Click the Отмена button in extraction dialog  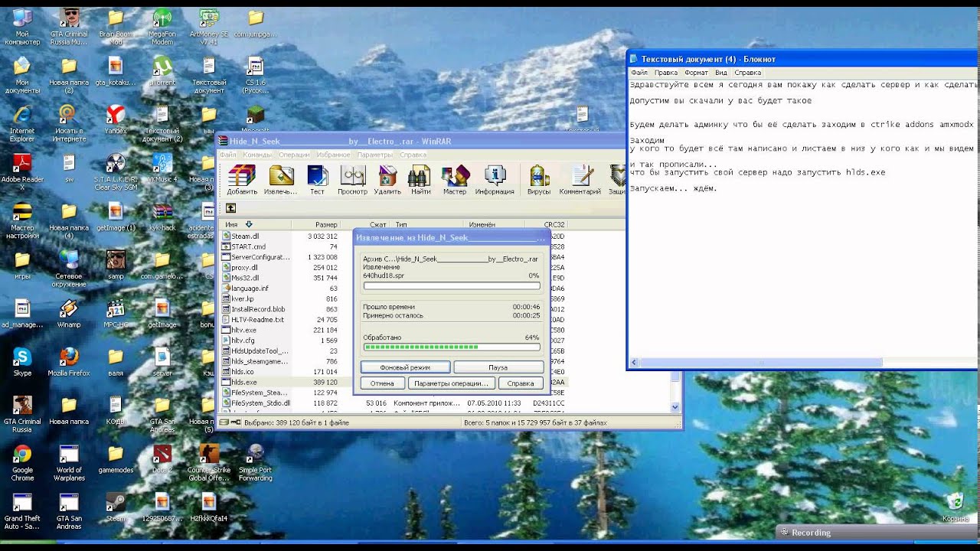(382, 383)
